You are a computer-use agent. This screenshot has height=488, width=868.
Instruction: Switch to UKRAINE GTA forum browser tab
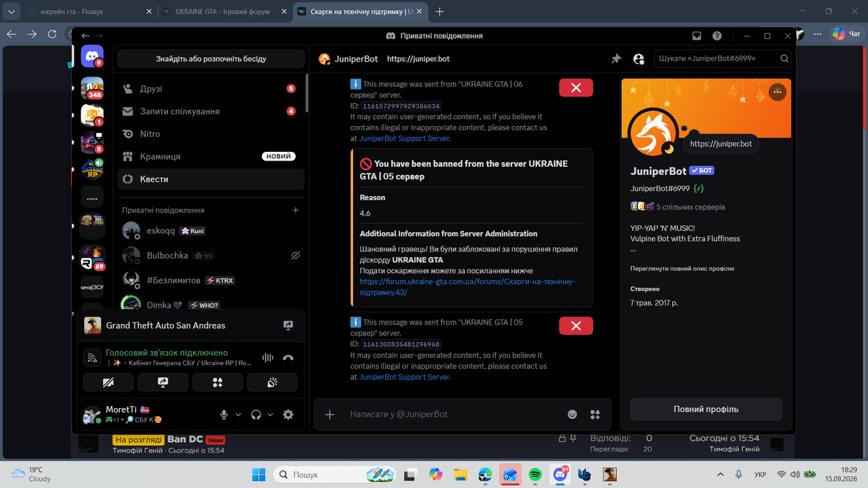224,12
